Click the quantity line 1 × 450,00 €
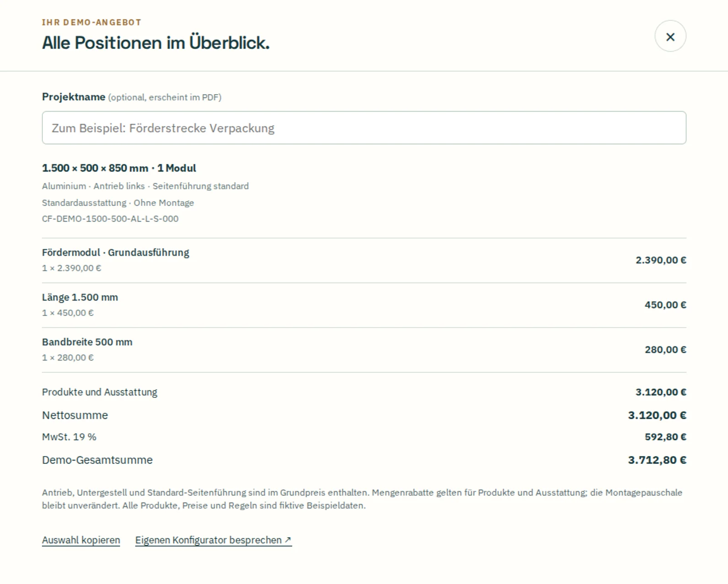The image size is (728, 584). coord(68,313)
